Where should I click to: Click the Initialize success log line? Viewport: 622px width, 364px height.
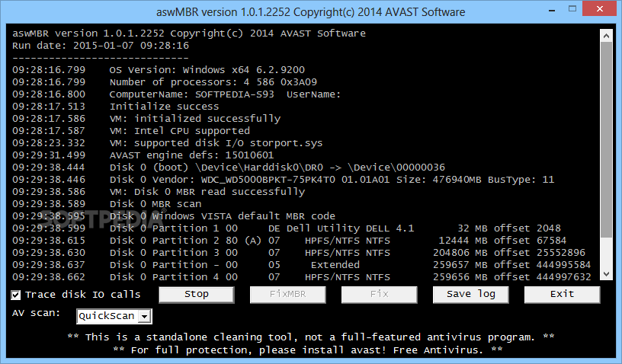(115, 107)
